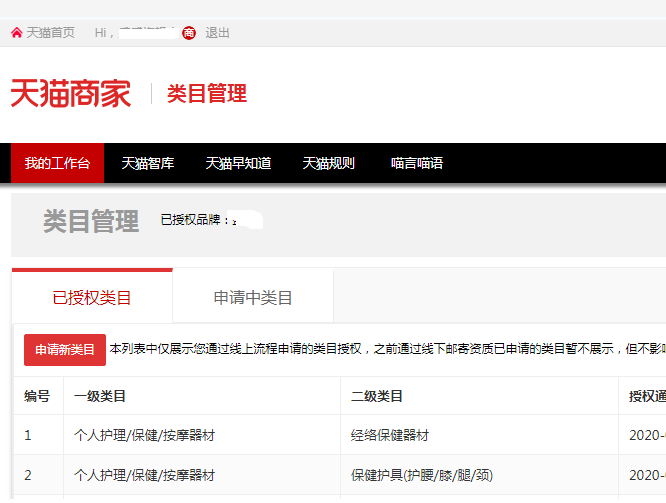666x503 pixels.
Task: Select the 已授权类目 tab
Action: [92, 297]
